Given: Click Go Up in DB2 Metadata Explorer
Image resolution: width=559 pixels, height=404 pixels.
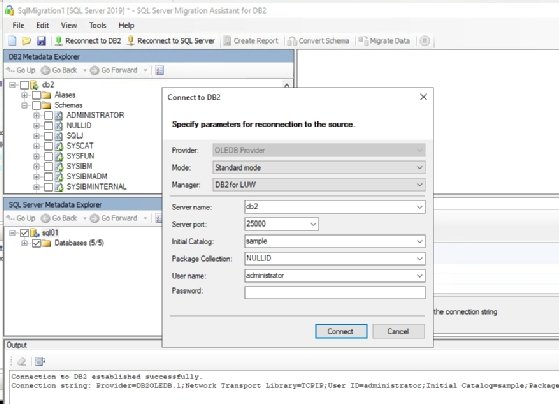Looking at the screenshot, I should tap(21, 70).
